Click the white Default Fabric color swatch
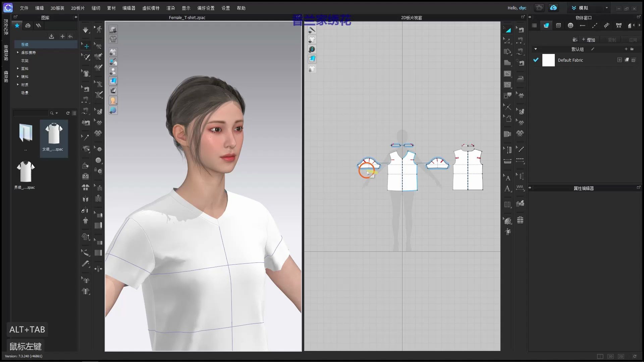Image resolution: width=644 pixels, height=362 pixels. [548, 60]
